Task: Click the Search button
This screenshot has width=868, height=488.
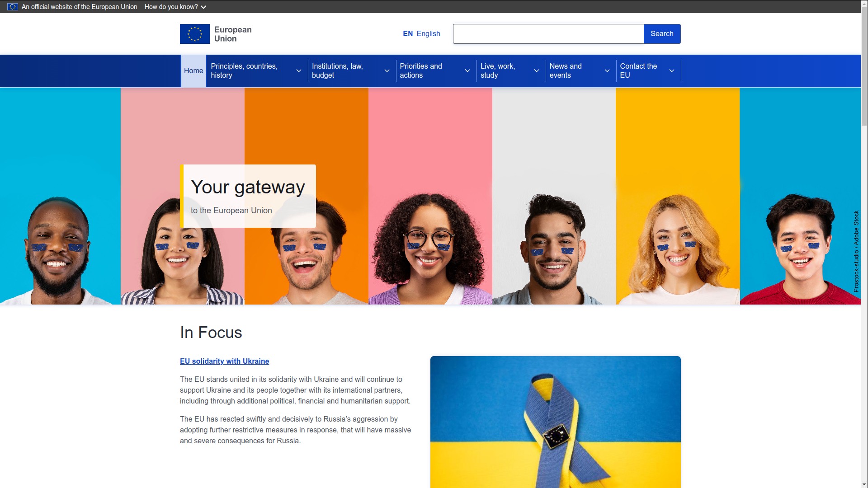Action: [662, 34]
